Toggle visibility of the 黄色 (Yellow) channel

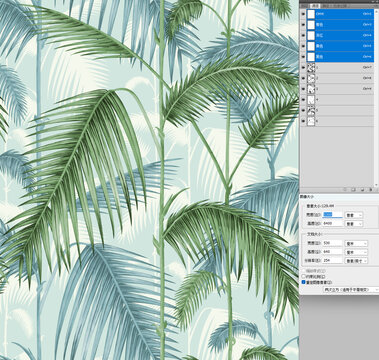[x=303, y=46]
